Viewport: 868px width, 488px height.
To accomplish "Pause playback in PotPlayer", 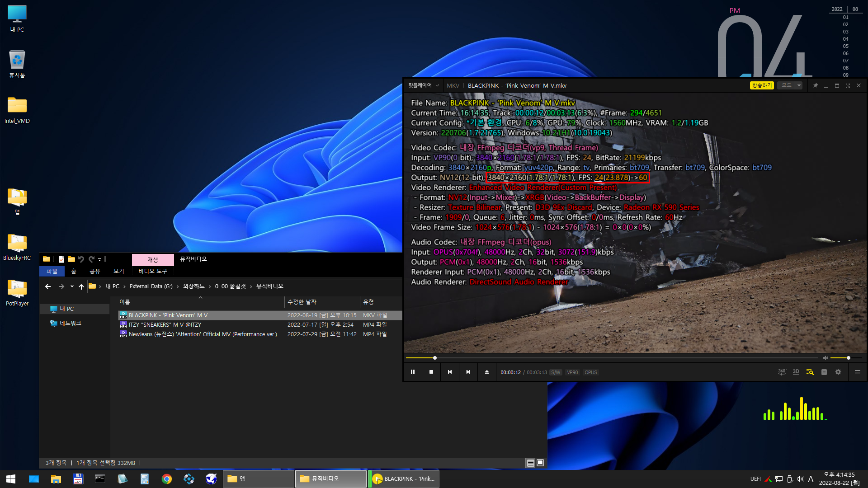I will pos(412,372).
